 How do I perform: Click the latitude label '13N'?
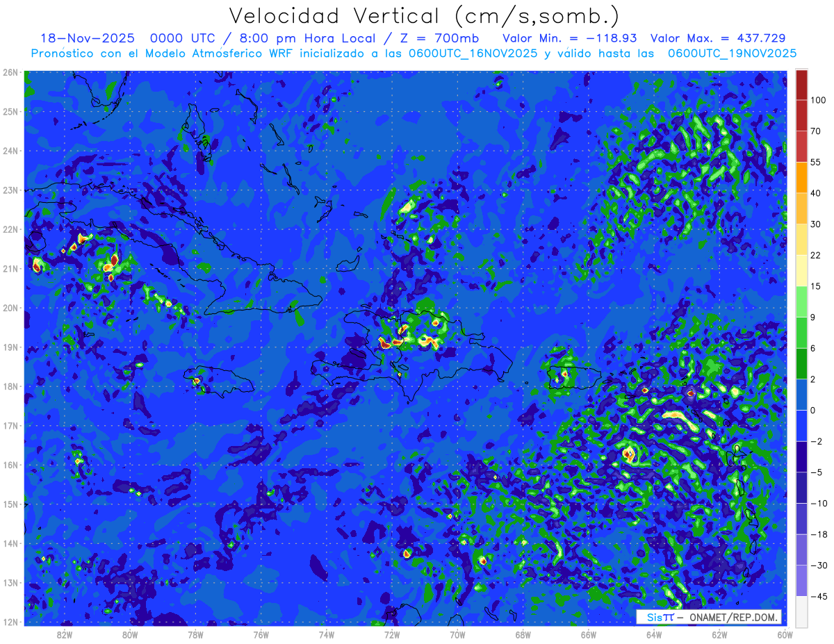coord(10,583)
